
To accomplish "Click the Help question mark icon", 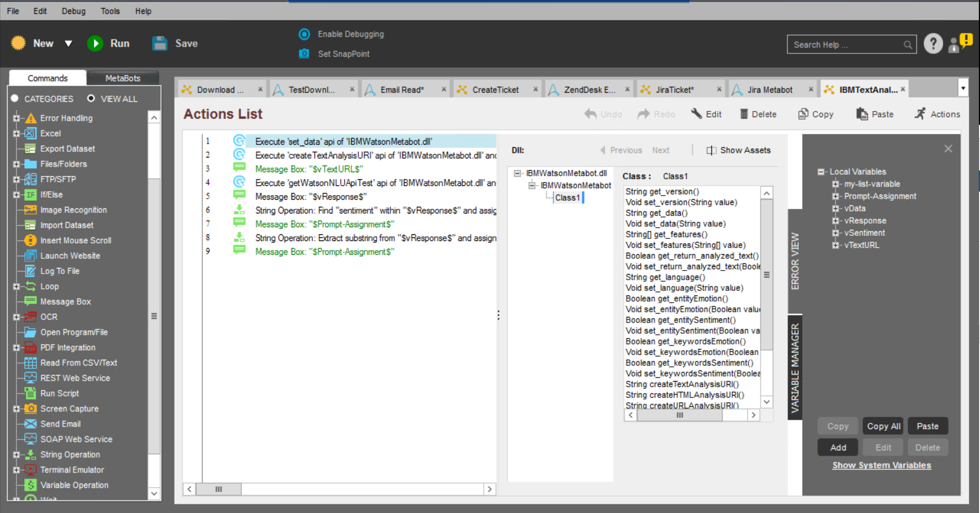I will [933, 44].
